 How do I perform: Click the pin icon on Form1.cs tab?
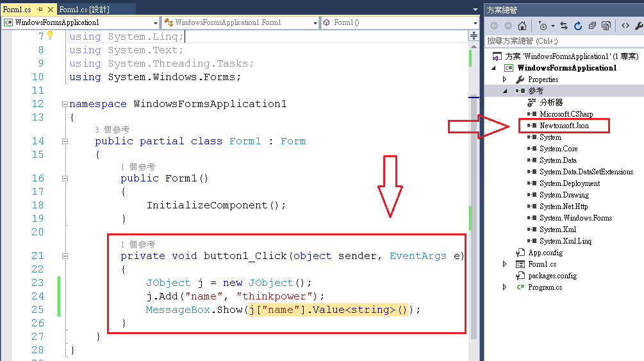point(40,9)
